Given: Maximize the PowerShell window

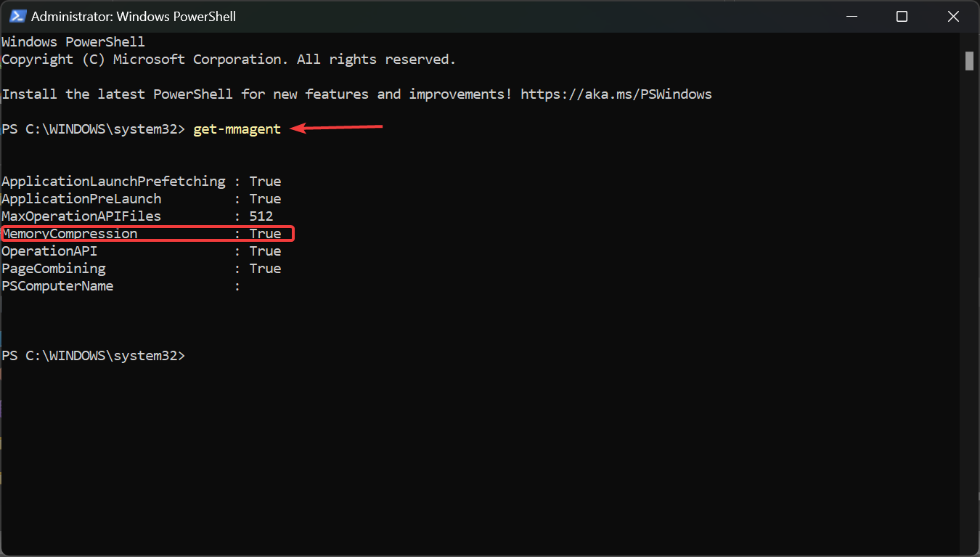Looking at the screenshot, I should (902, 16).
